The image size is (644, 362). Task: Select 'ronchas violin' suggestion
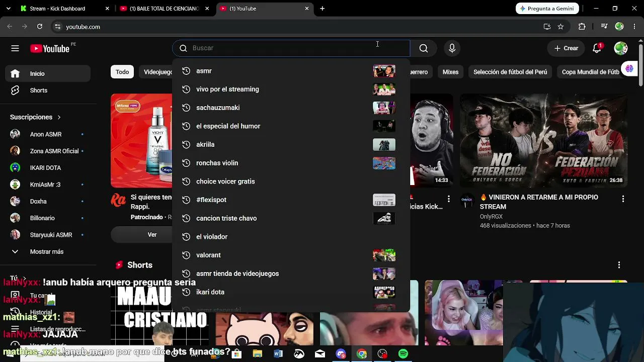[x=291, y=163]
